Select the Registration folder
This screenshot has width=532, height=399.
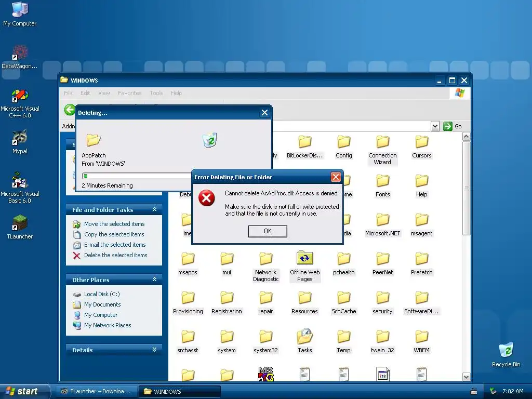(x=227, y=303)
